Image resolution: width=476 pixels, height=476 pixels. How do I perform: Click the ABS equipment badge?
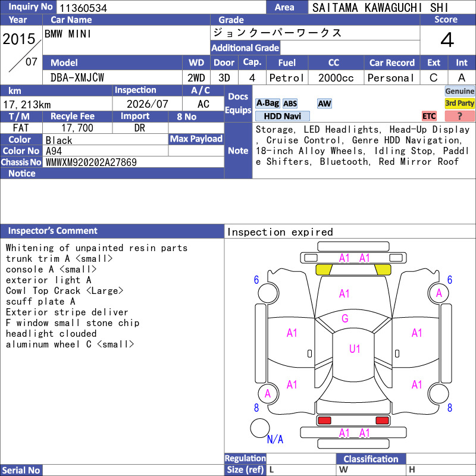pos(290,104)
